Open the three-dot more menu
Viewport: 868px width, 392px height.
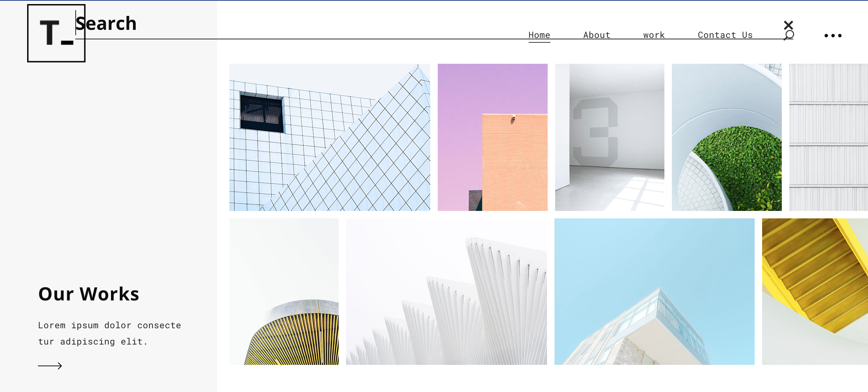833,36
